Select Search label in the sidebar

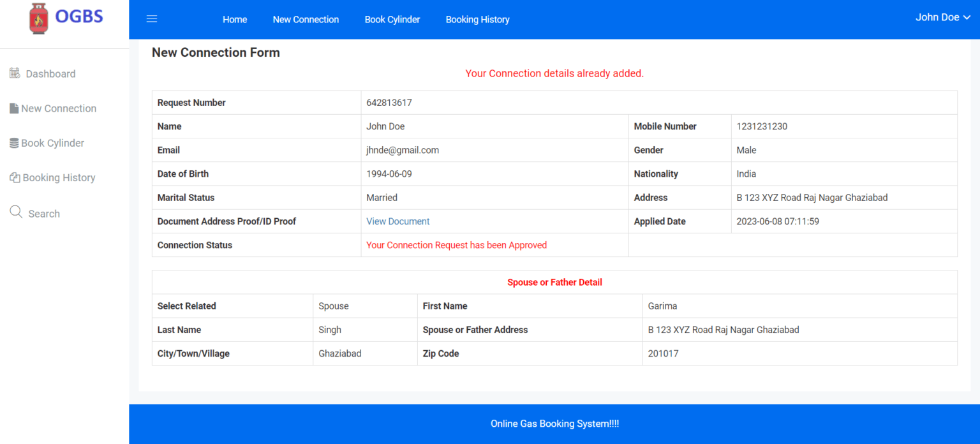(x=44, y=214)
